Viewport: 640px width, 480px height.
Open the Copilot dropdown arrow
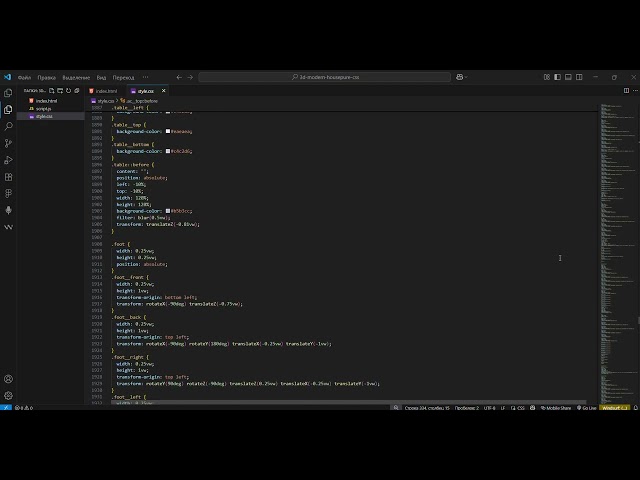(466, 77)
